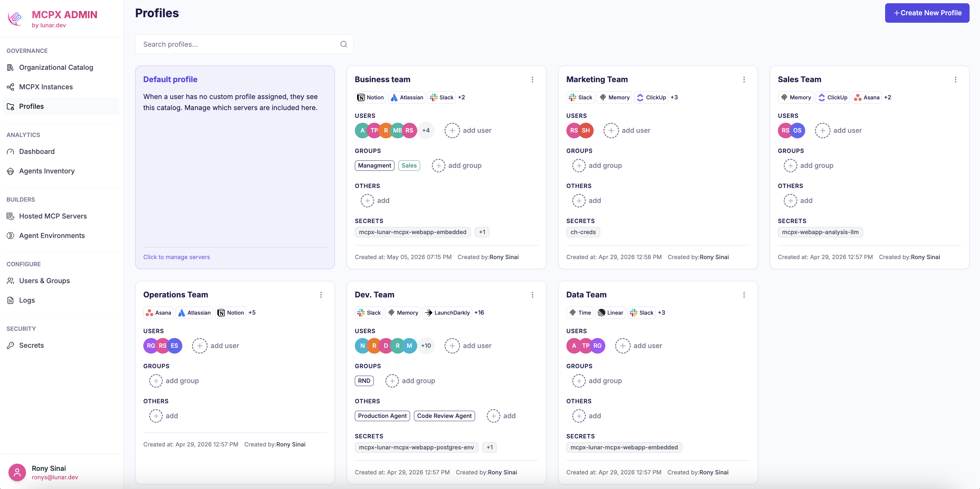Open Rony Sinai account avatar

(17, 472)
